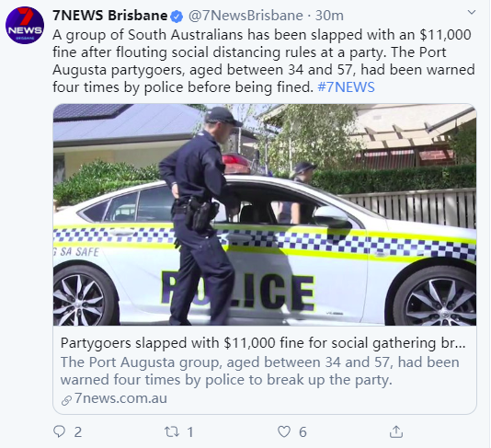491x448 pixels.
Task: Open the #7NEWS hashtag link
Action: (x=346, y=87)
